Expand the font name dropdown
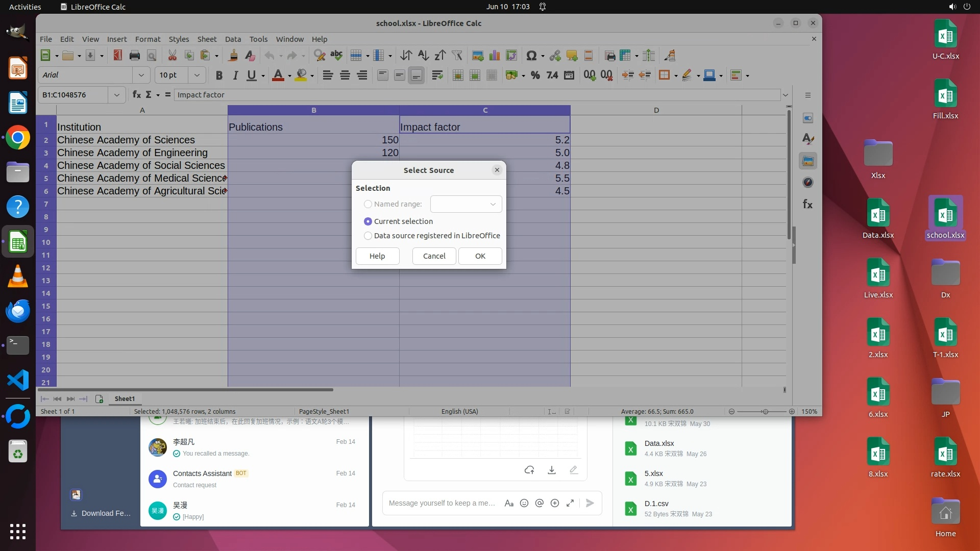Viewport: 980px width, 551px height. pyautogui.click(x=141, y=76)
